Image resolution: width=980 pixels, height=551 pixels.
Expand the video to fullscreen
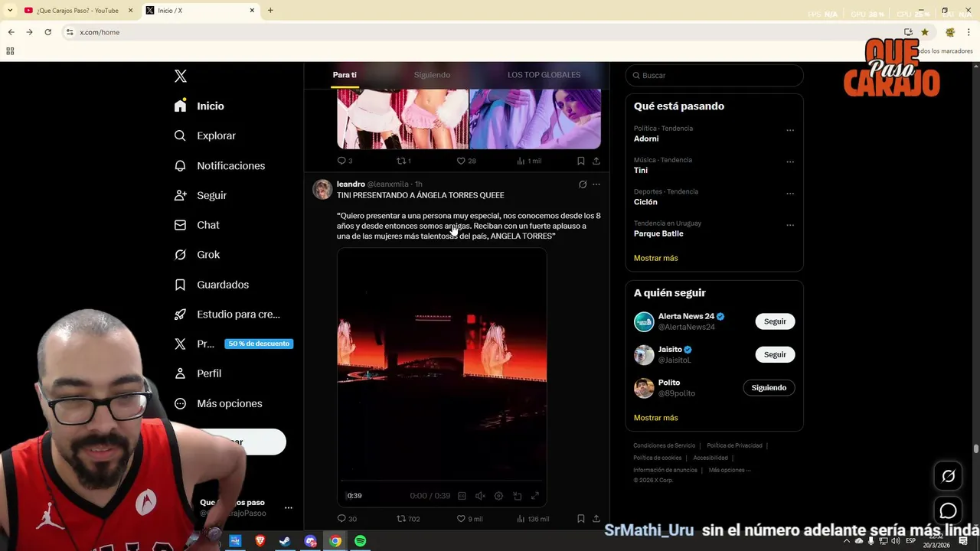pyautogui.click(x=535, y=496)
